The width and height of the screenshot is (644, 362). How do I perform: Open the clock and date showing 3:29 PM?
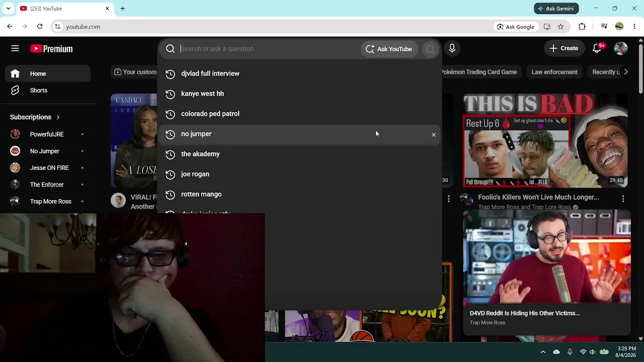pos(626,352)
